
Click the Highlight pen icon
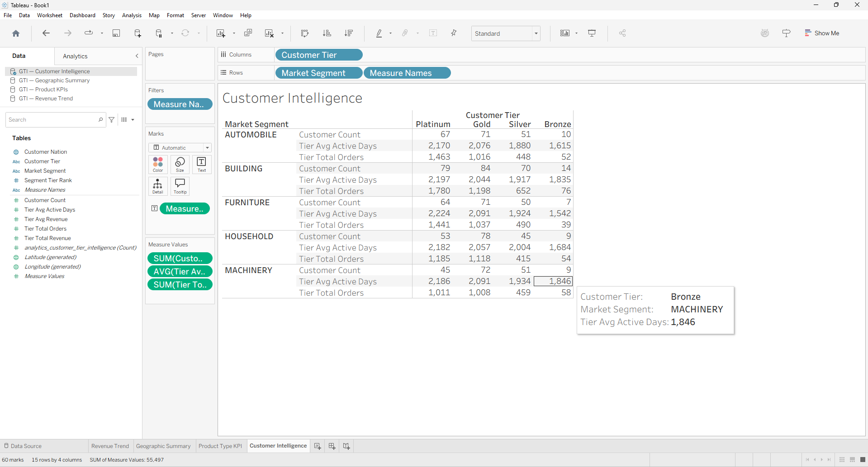tap(379, 33)
